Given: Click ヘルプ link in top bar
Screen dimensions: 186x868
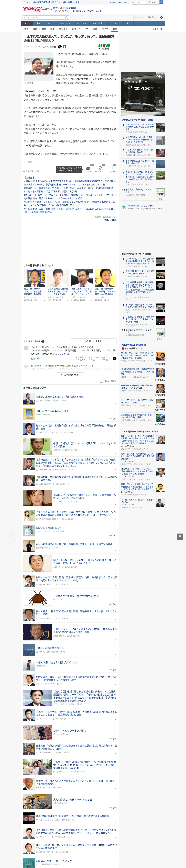Looking at the screenshot, I should coord(127,2).
